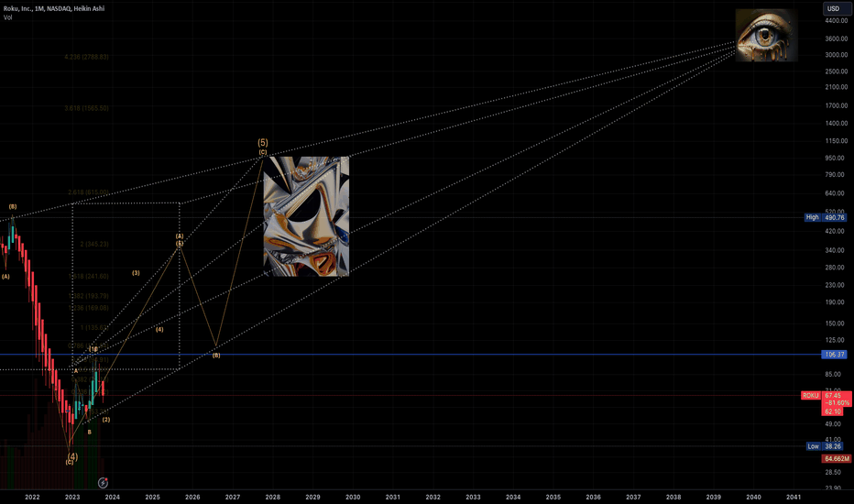Click the Vol indicator label

[7, 17]
